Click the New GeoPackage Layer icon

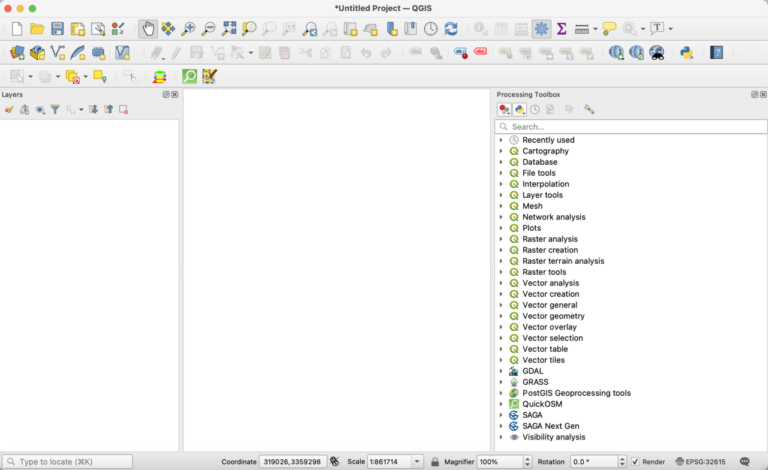(x=37, y=52)
